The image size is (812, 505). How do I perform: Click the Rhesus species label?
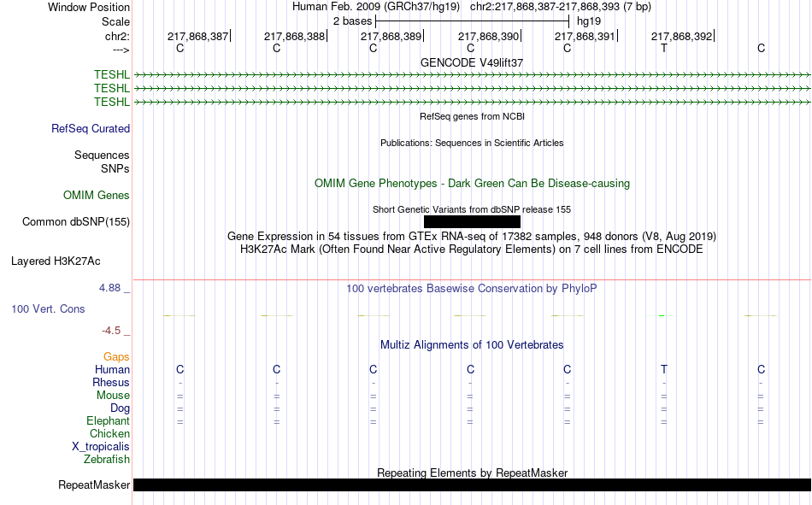(x=111, y=382)
